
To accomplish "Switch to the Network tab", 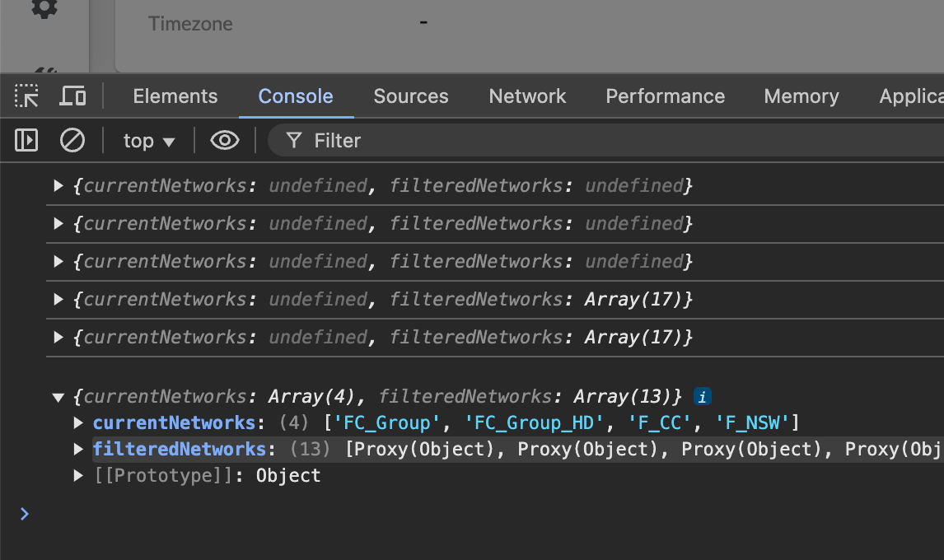I will pos(527,96).
